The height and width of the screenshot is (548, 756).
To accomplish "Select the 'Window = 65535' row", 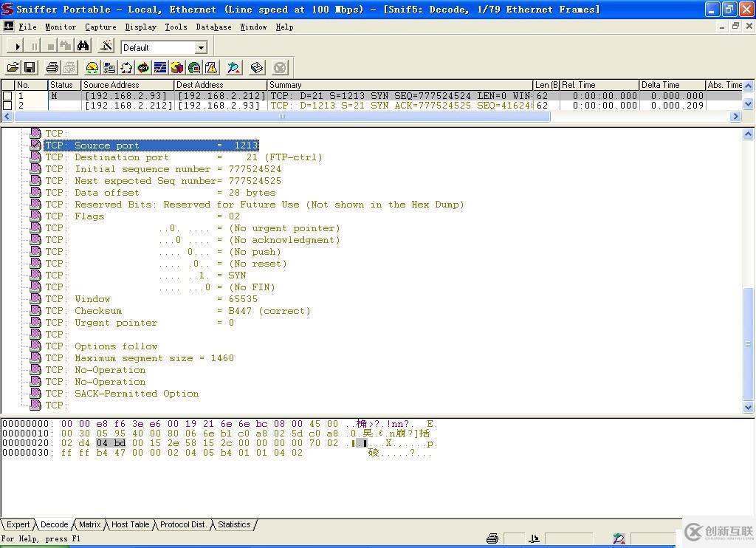I will click(151, 299).
